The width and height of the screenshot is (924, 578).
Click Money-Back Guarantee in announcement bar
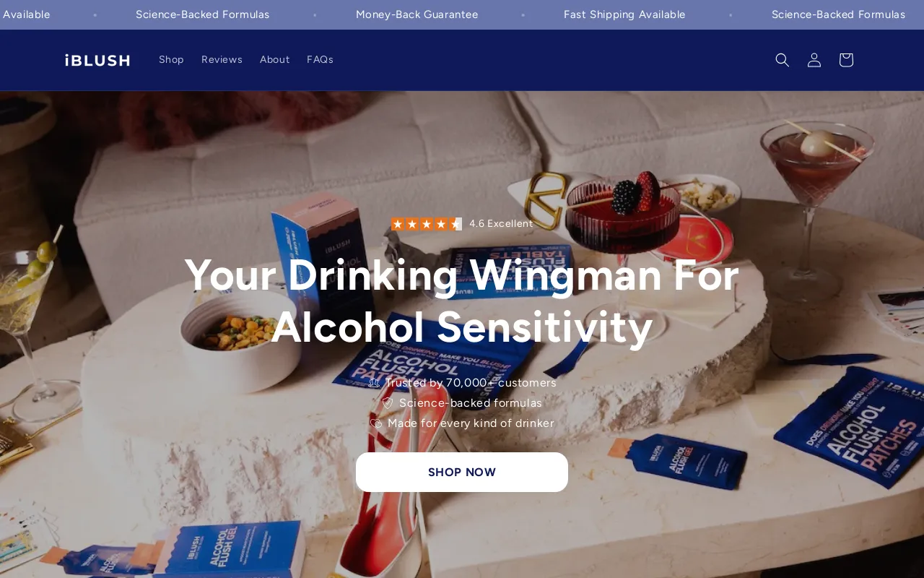(417, 14)
